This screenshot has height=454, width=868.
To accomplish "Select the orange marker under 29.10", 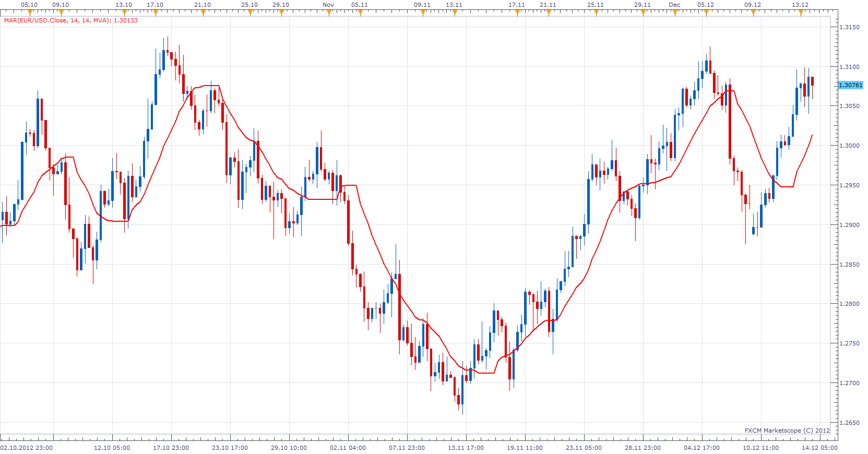I will click(x=281, y=13).
